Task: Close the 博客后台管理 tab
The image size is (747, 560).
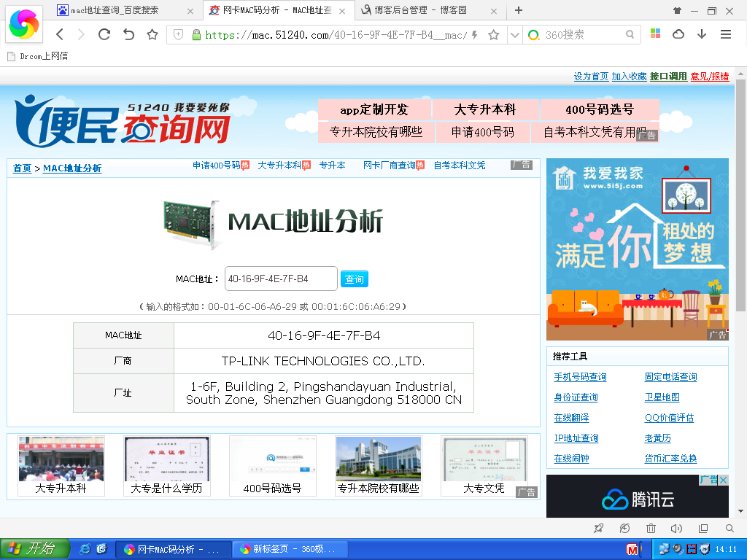Action: coord(494,11)
